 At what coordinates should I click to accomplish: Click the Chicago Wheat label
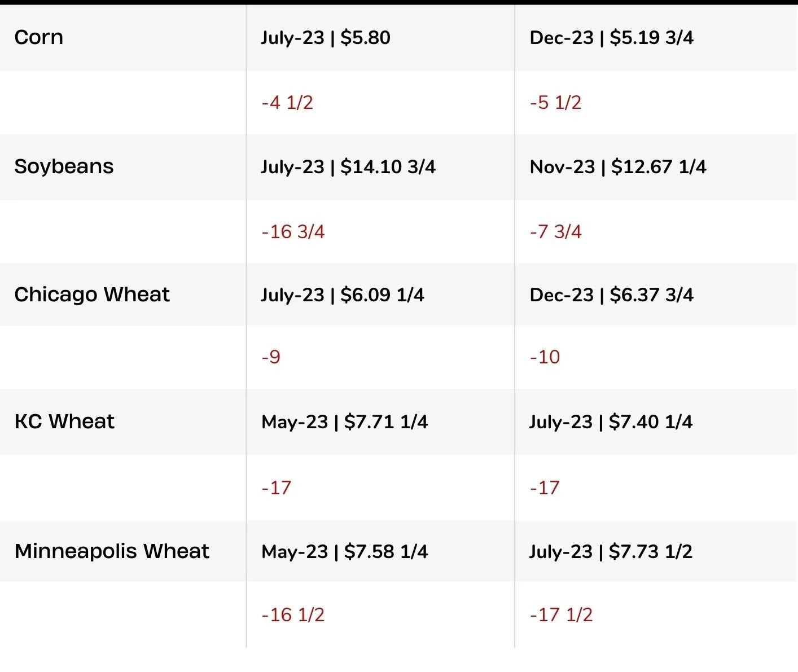(92, 295)
